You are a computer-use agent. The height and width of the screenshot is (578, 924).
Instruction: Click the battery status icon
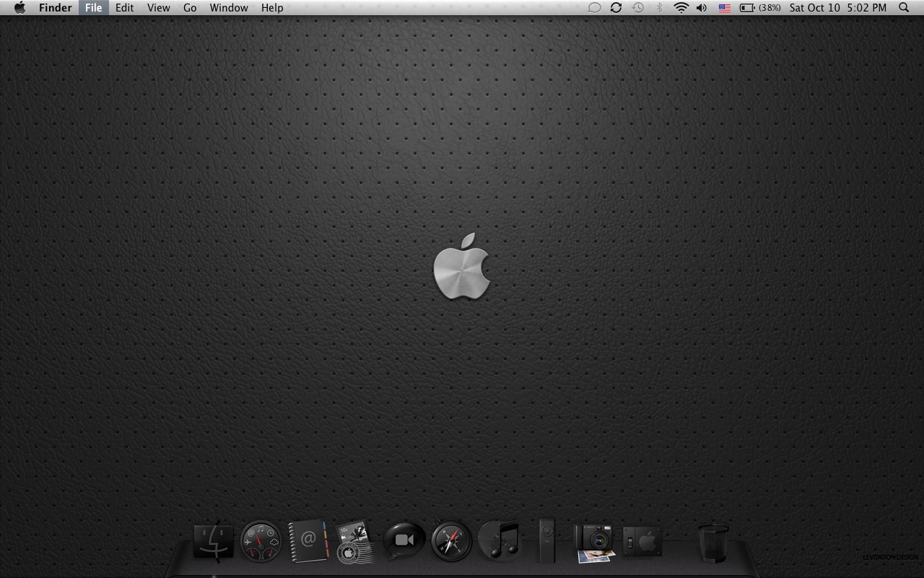pyautogui.click(x=747, y=8)
